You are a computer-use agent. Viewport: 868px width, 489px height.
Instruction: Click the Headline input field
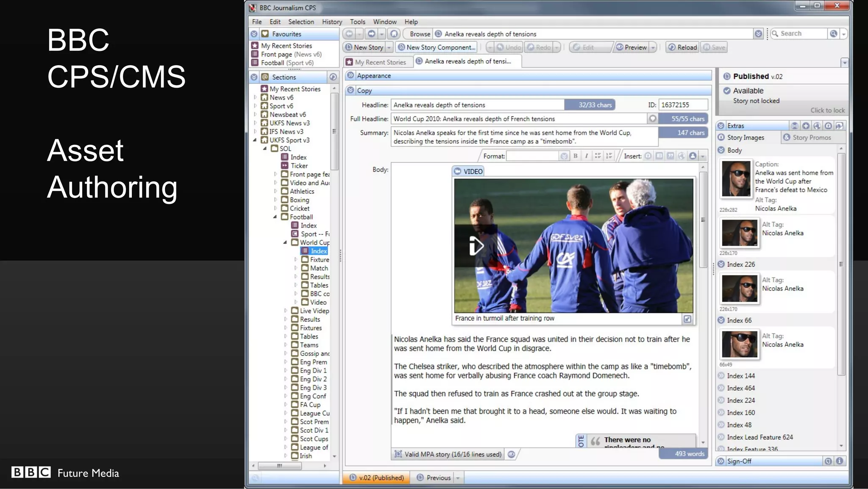(x=478, y=105)
